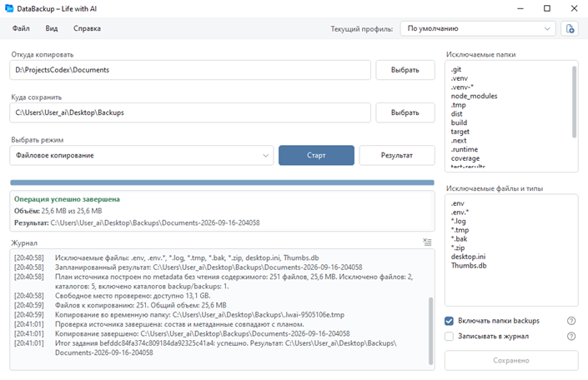This screenshot has width=588, height=380.
Task: Toggle the Включать папки backups checkbox
Action: pos(449,321)
